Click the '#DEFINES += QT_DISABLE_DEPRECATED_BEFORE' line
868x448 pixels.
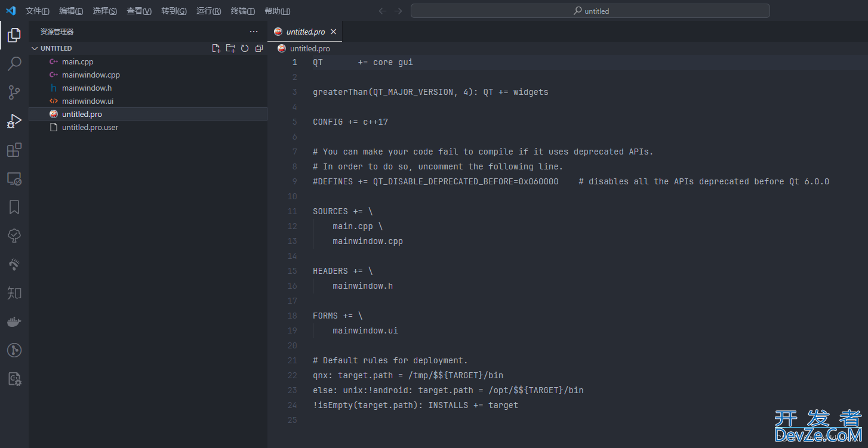pos(571,181)
